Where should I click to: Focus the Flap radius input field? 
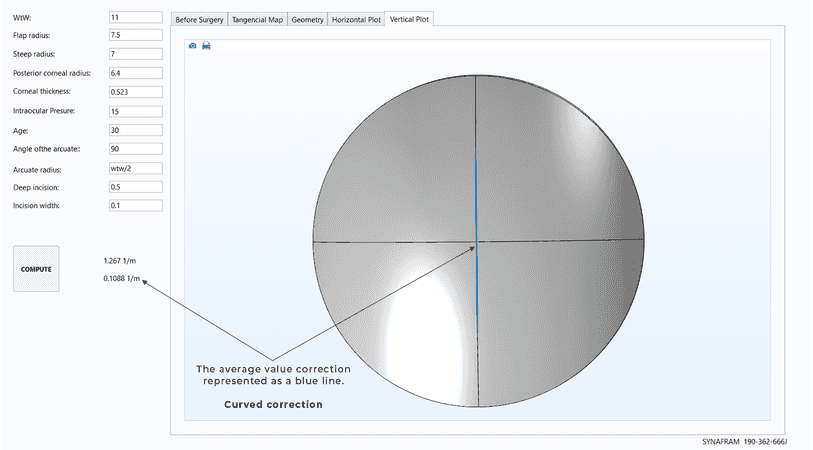click(x=136, y=35)
